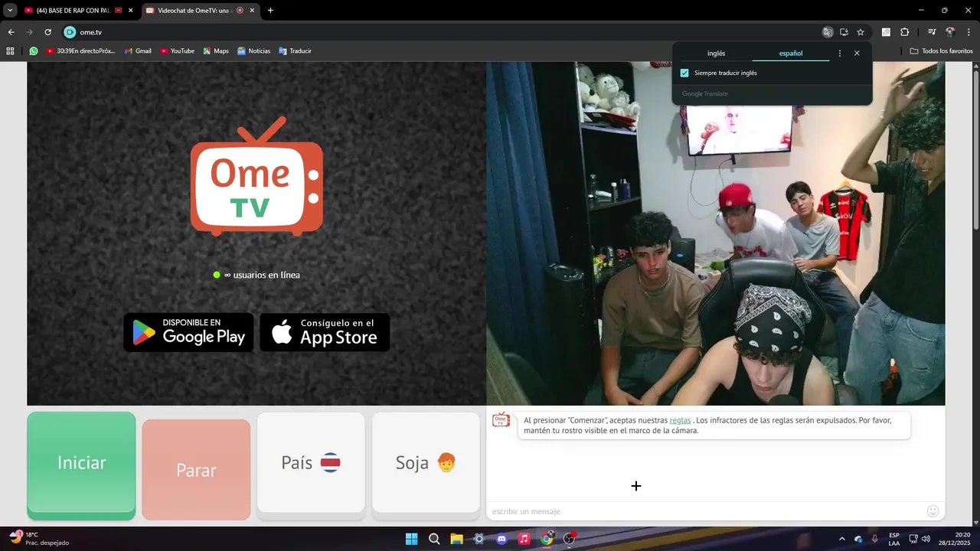Viewport: 980px width, 551px height.
Task: Focus the escribir un mensaje field
Action: pyautogui.click(x=704, y=511)
